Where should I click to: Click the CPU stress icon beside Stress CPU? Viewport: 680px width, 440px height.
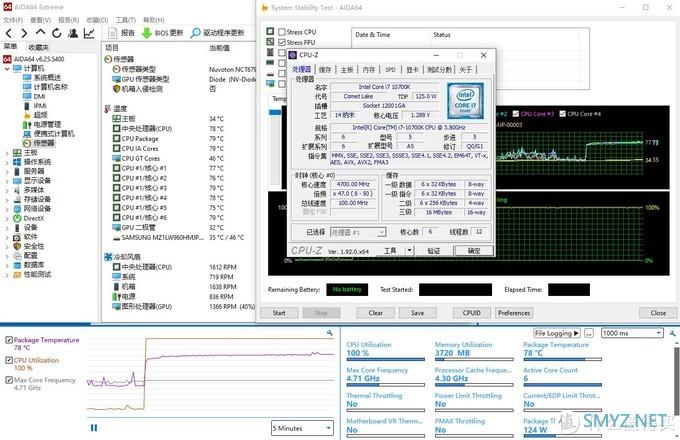point(270,31)
